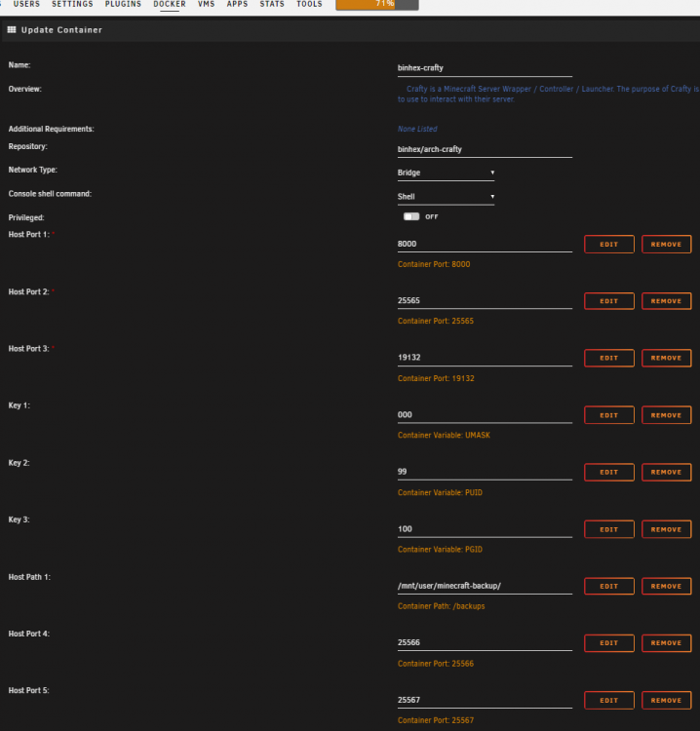This screenshot has height=731, width=700.
Task: Edit Key 3 PGID variable
Action: [609, 529]
